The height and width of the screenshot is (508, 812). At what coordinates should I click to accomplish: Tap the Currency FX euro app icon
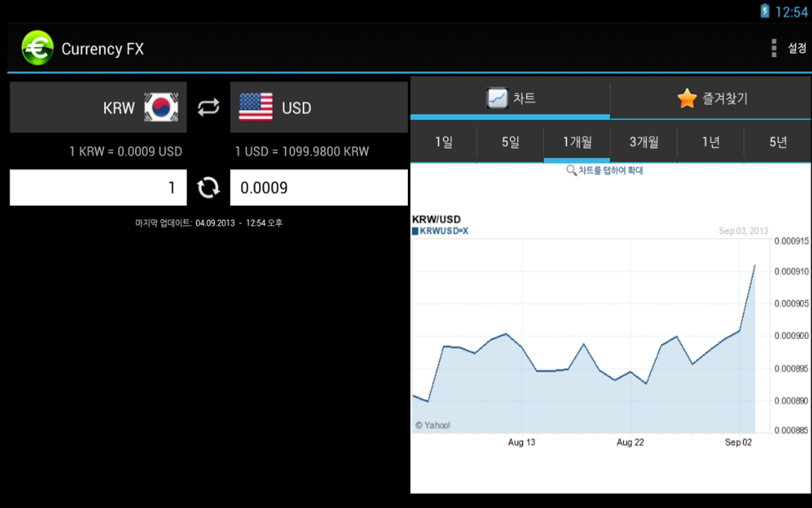click(37, 48)
